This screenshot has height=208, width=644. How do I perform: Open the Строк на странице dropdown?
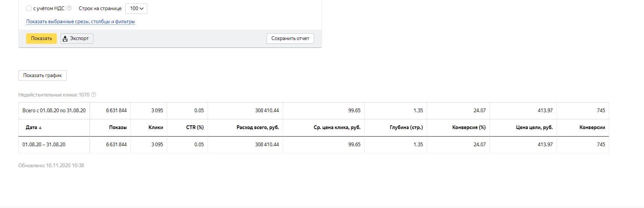click(136, 8)
